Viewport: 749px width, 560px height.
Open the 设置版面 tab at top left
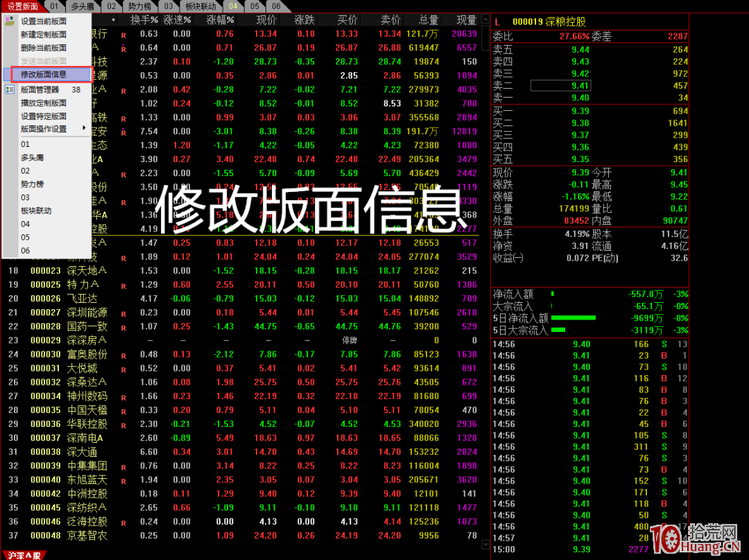coord(23,6)
